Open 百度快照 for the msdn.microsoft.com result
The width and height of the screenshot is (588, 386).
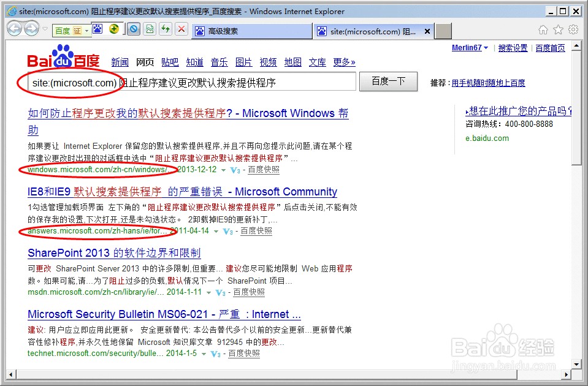click(249, 292)
